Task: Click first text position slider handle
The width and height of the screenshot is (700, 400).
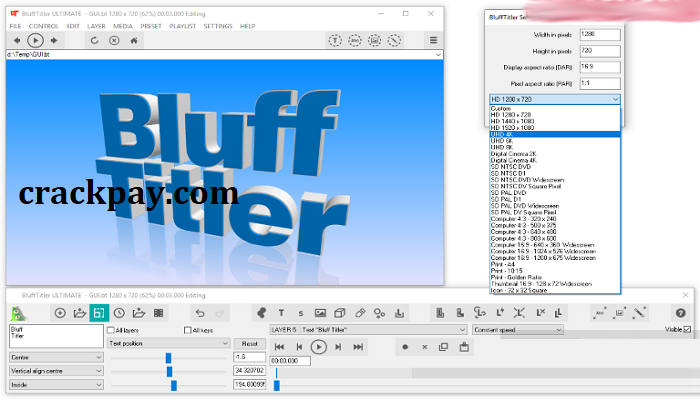Action: [x=168, y=358]
